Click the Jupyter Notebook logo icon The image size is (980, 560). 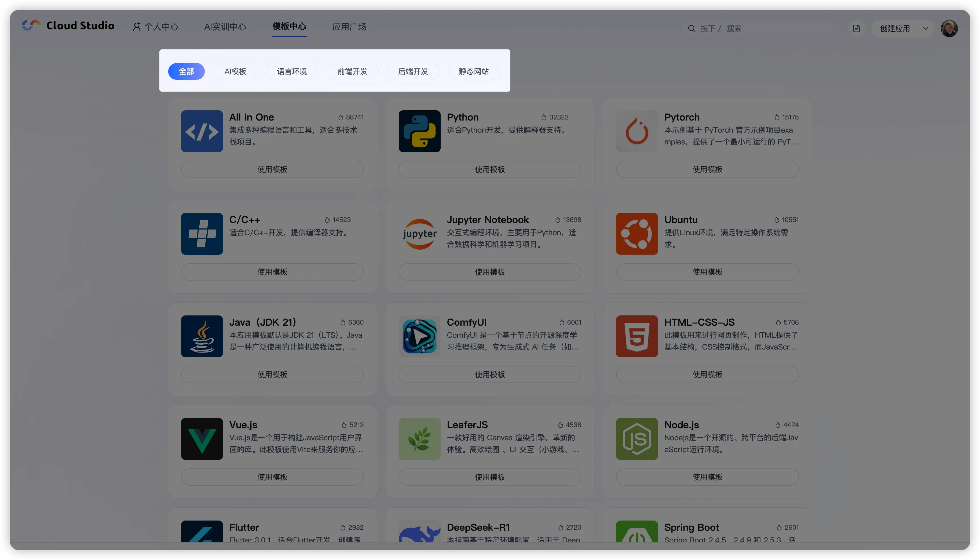[x=419, y=234]
